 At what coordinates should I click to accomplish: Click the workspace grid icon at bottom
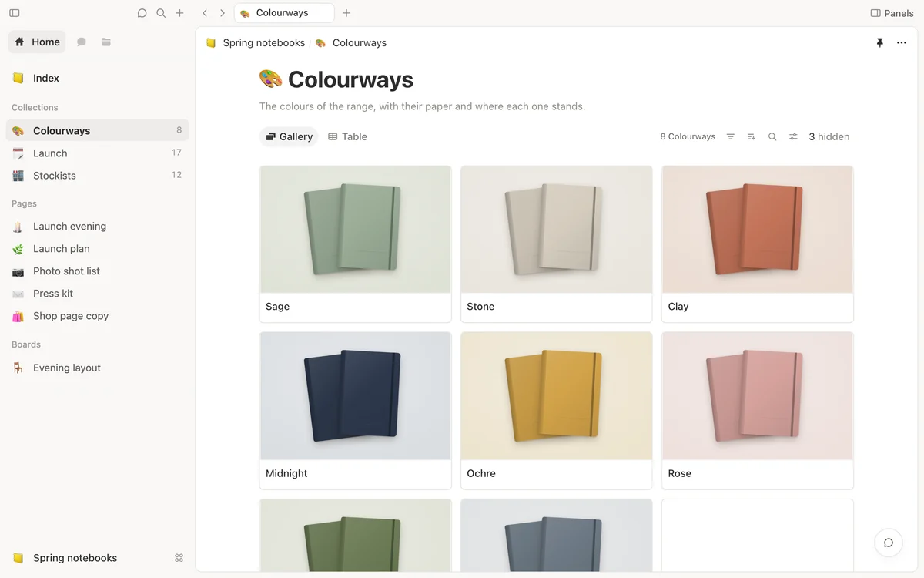(x=179, y=558)
